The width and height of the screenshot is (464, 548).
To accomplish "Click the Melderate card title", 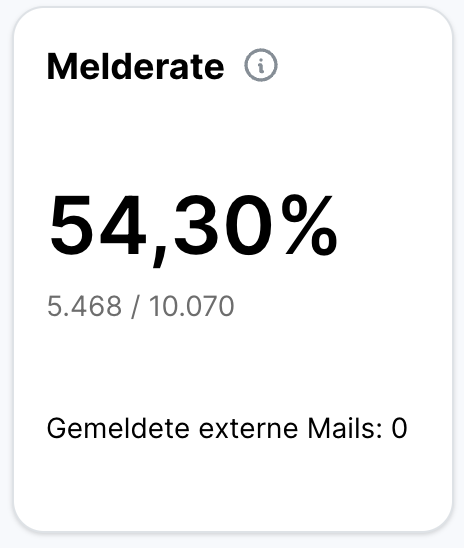I will point(136,66).
